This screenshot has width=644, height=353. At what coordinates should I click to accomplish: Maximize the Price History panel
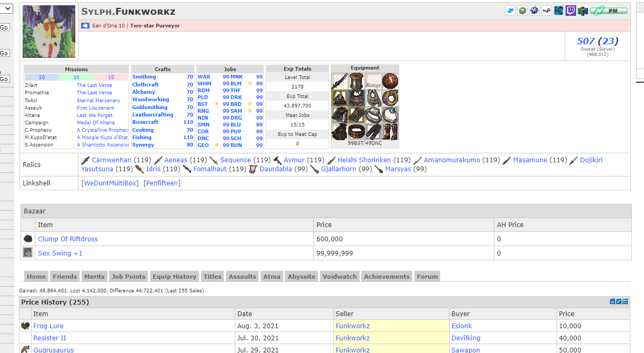(x=625, y=301)
